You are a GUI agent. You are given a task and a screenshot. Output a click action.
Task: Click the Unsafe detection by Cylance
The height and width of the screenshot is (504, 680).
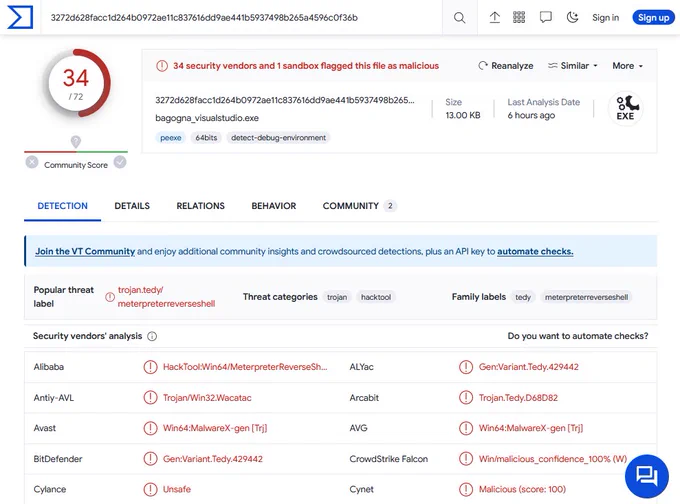click(x=177, y=489)
